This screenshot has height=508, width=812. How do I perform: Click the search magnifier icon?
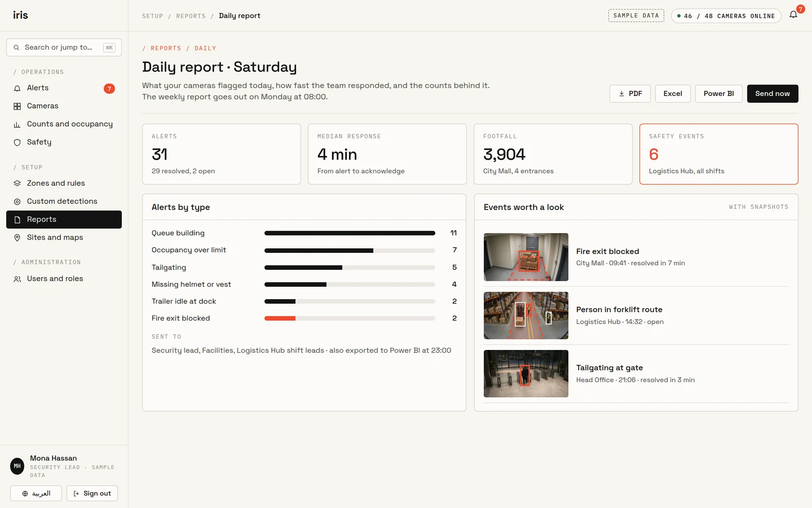click(x=16, y=47)
